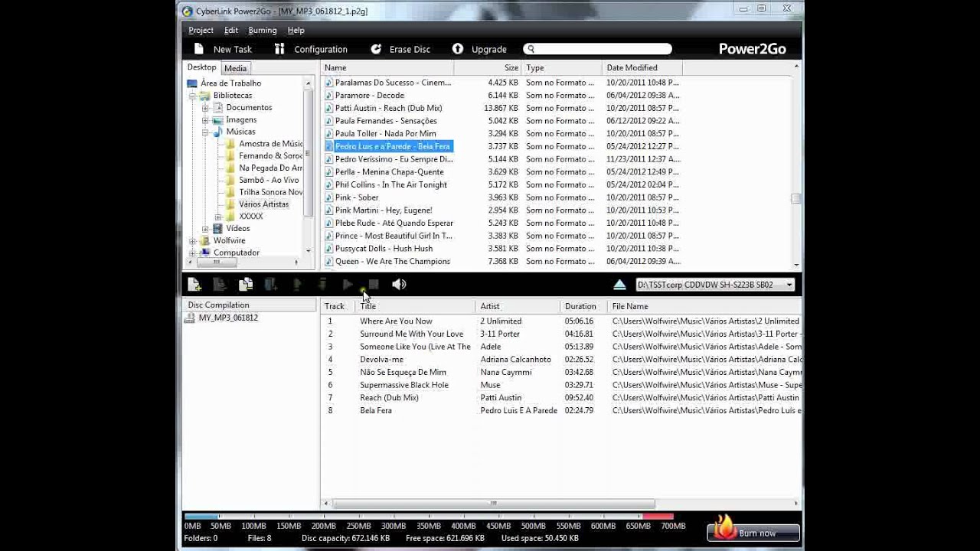The width and height of the screenshot is (980, 551).
Task: Click the add files icon in compilation toolbar
Action: coord(194,285)
